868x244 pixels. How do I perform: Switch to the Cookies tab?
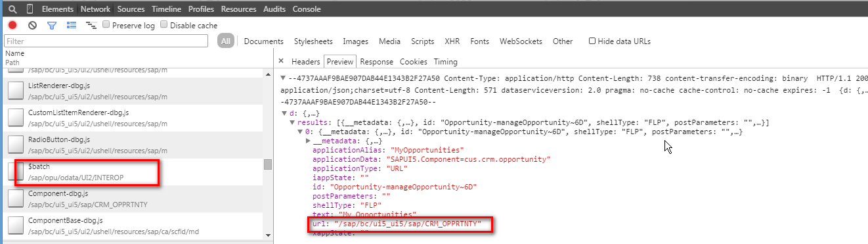(x=414, y=62)
